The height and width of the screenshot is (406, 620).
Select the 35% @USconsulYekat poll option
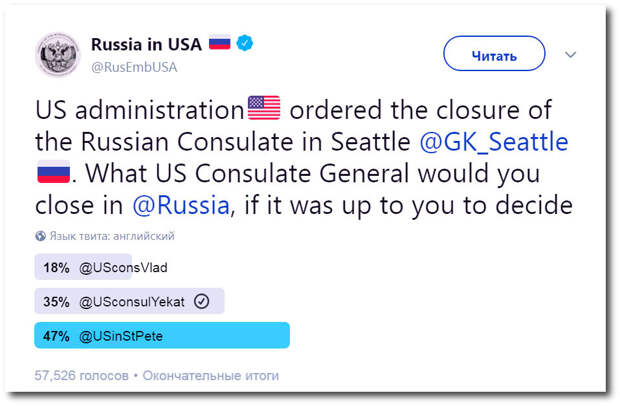coord(129,302)
